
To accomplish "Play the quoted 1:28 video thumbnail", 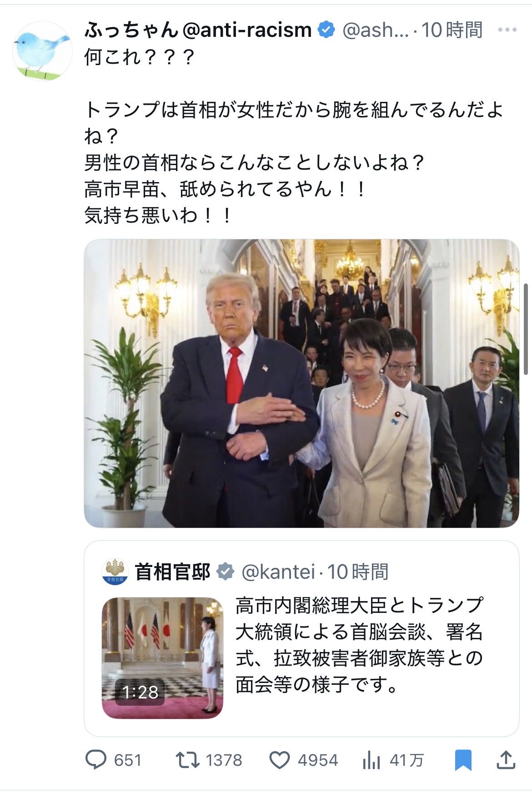I will [162, 658].
